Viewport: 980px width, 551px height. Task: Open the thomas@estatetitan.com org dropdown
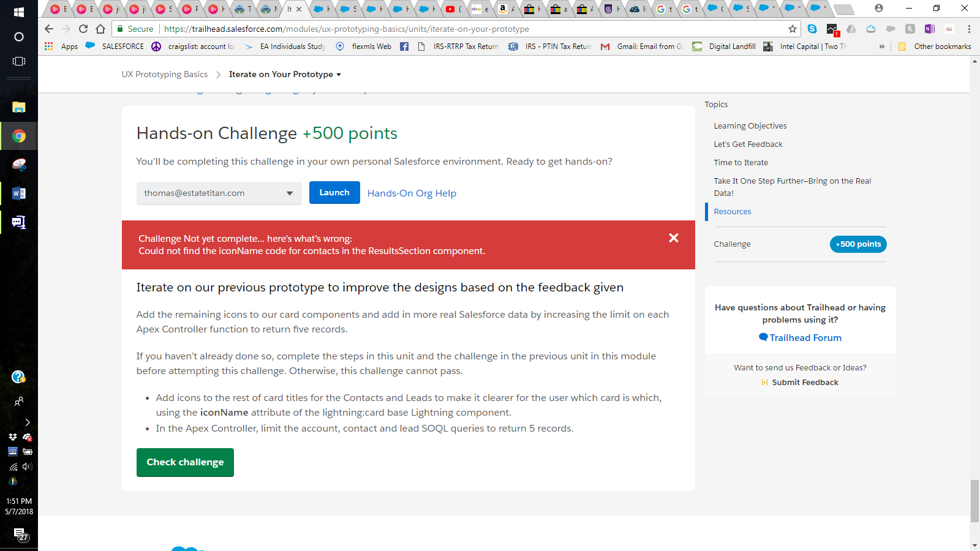[x=219, y=193]
